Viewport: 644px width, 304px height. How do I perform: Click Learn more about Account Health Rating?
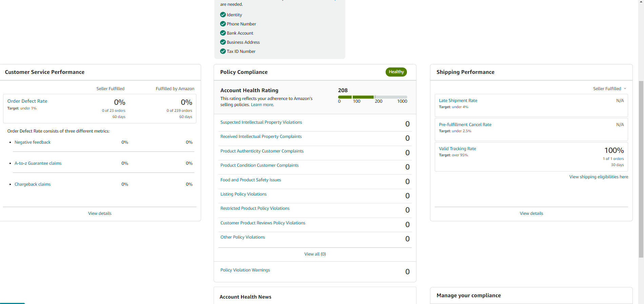[262, 105]
